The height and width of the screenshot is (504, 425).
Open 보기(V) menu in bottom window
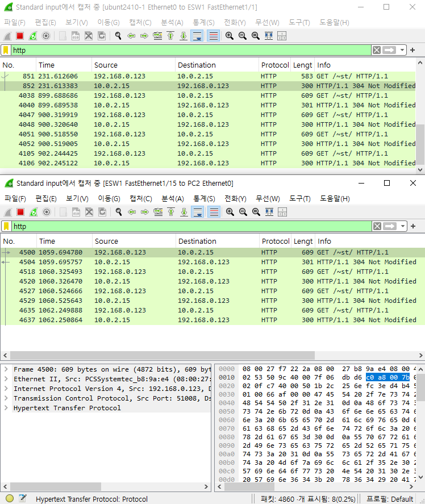(x=77, y=199)
